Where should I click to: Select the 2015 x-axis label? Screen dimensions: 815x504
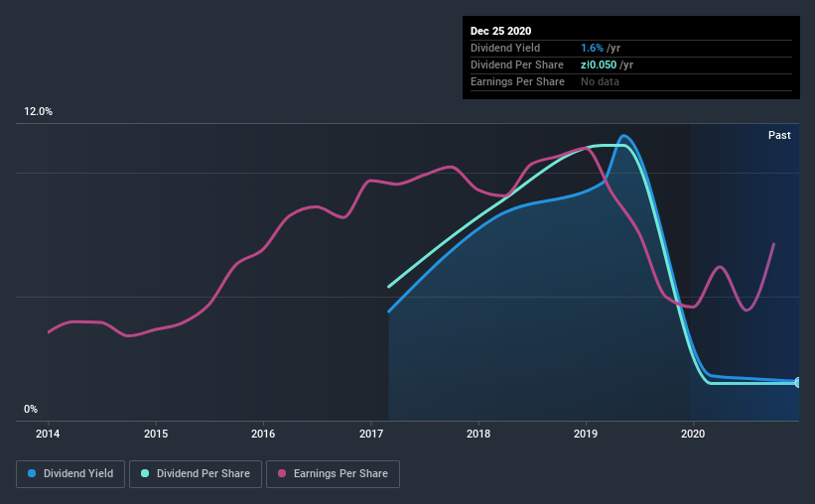(156, 434)
